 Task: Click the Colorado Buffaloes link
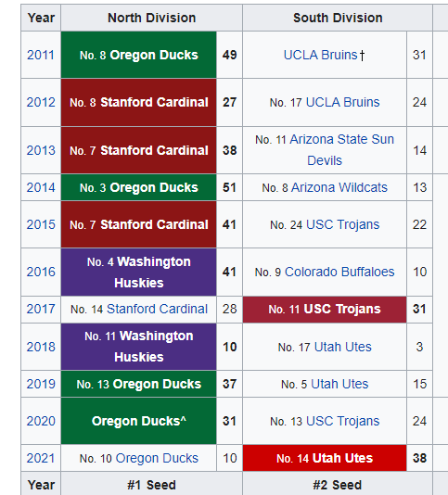[339, 272]
